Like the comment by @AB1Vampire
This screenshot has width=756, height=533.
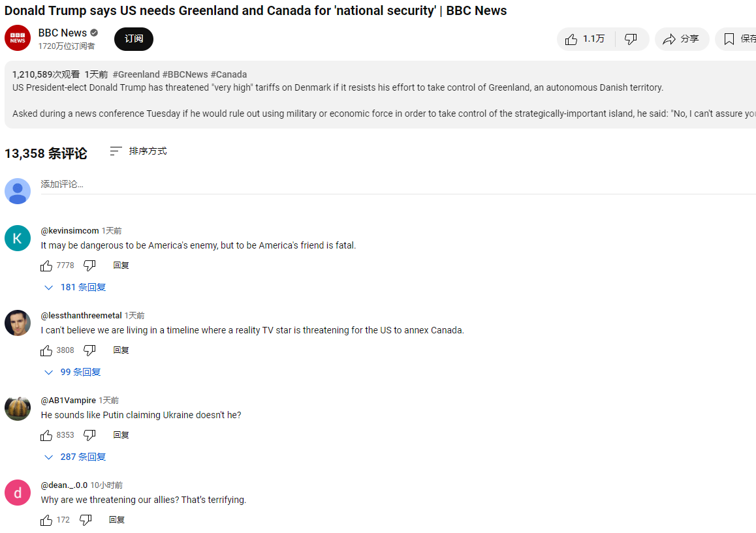tap(46, 435)
